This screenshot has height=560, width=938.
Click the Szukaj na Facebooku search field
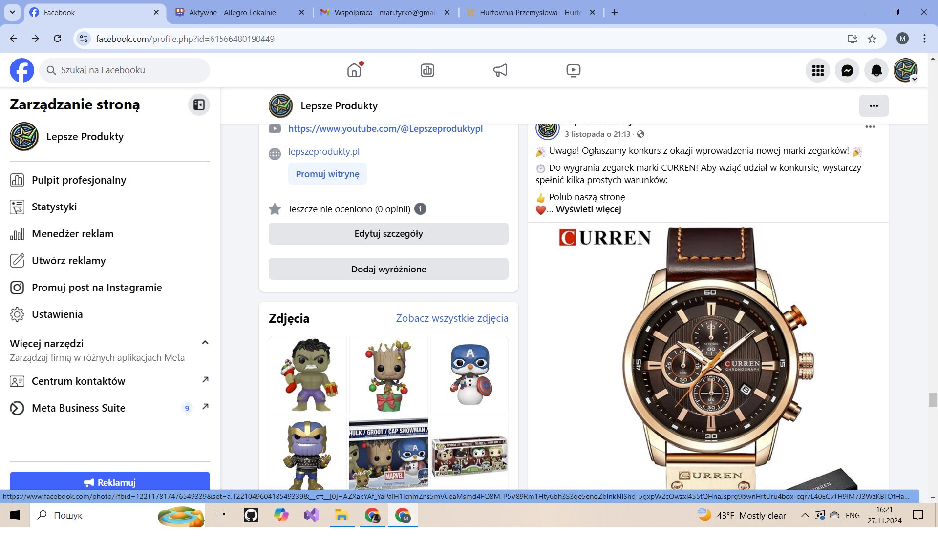click(125, 70)
